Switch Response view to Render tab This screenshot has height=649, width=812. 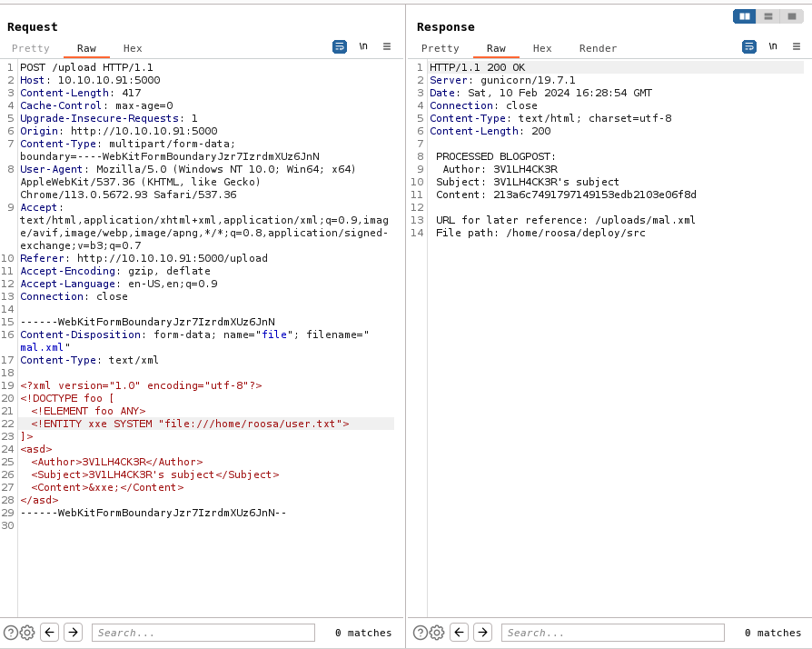[x=599, y=48]
